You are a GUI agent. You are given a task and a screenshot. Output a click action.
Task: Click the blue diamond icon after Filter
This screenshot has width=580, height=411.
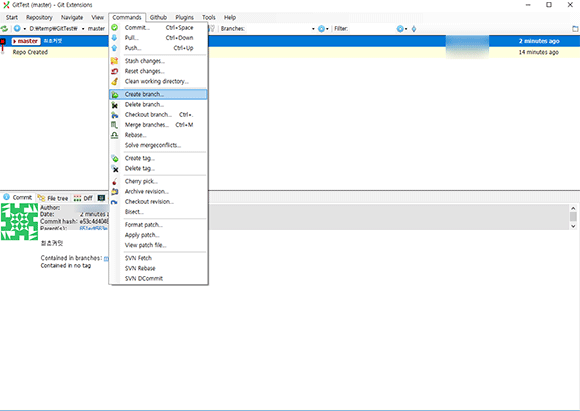coord(414,28)
